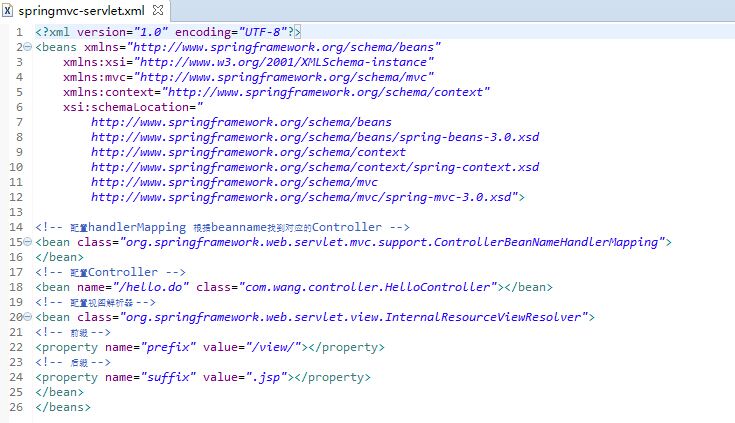Click the handlerMapping comment on line 14
The height and width of the screenshot is (423, 735).
click(x=222, y=227)
